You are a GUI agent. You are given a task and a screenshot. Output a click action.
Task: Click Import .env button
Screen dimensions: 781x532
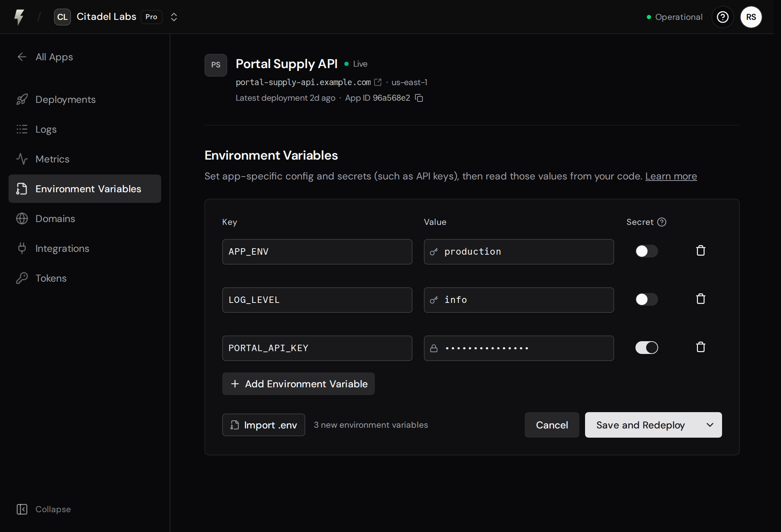click(264, 425)
